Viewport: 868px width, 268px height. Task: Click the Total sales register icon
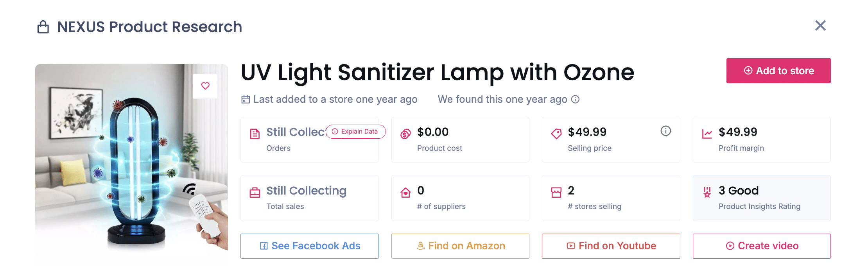(x=255, y=193)
